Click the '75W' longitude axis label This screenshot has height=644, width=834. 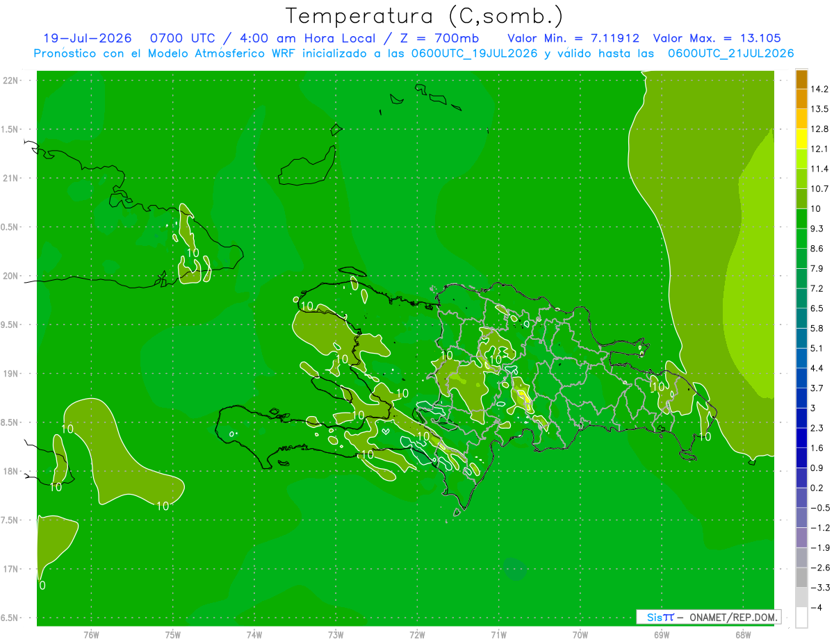[172, 635]
